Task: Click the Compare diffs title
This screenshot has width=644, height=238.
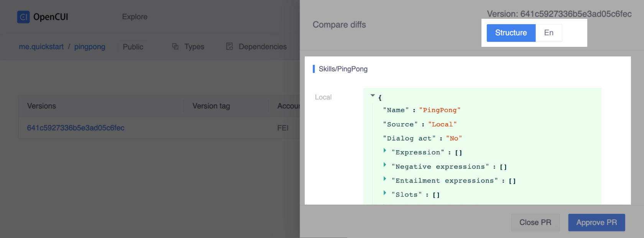Action: pyautogui.click(x=339, y=25)
